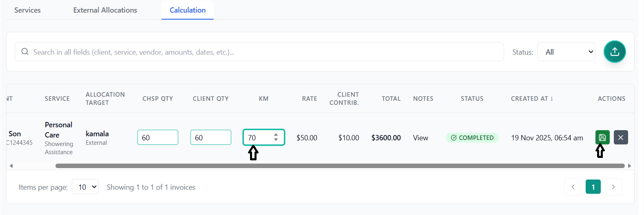The image size is (644, 215).
Task: Go to the next page arrow
Action: [613, 187]
